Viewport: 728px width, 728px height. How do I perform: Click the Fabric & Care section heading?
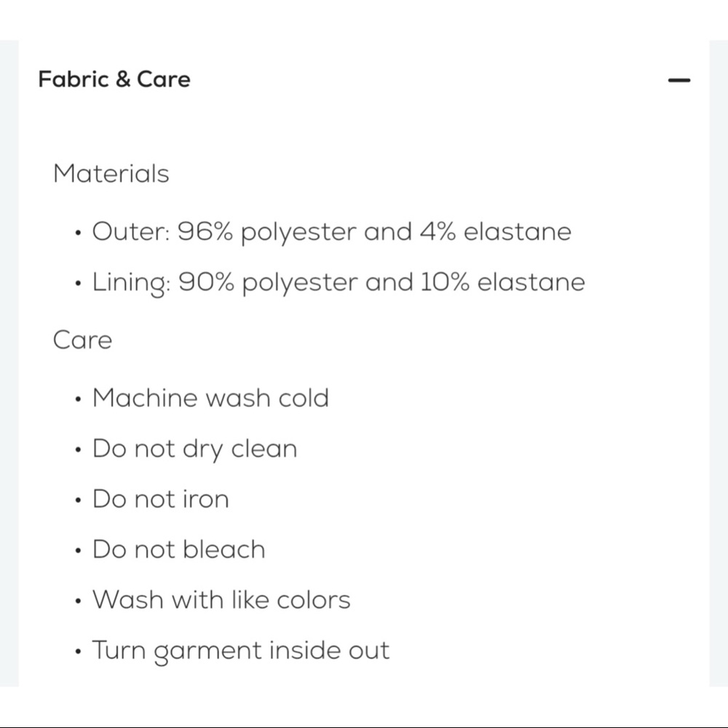114,79
